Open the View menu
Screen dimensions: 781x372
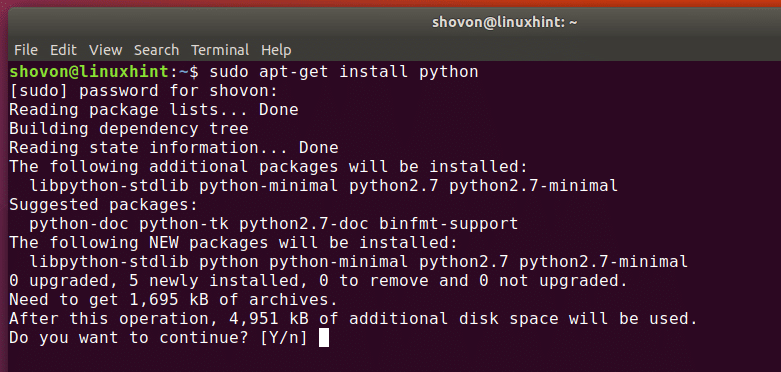106,50
